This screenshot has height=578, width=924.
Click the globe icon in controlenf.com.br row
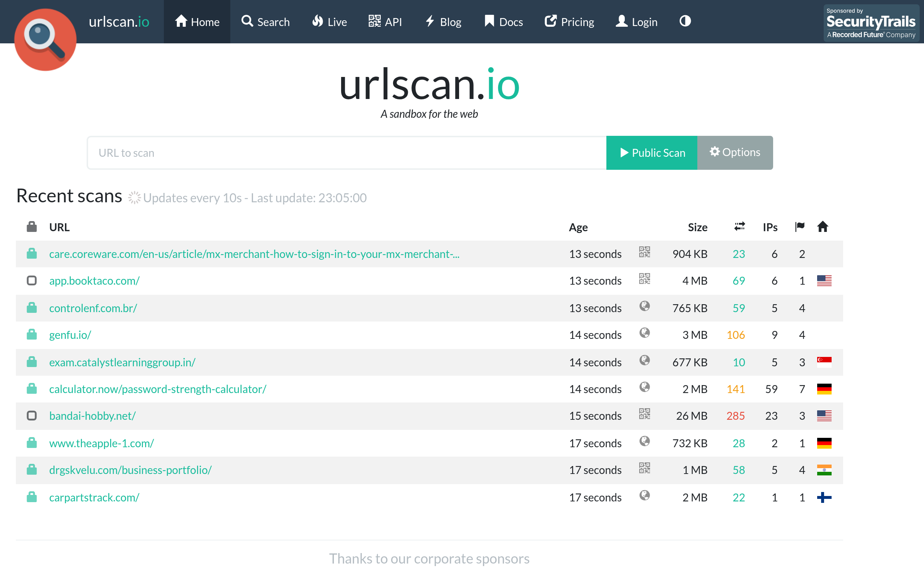645,306
